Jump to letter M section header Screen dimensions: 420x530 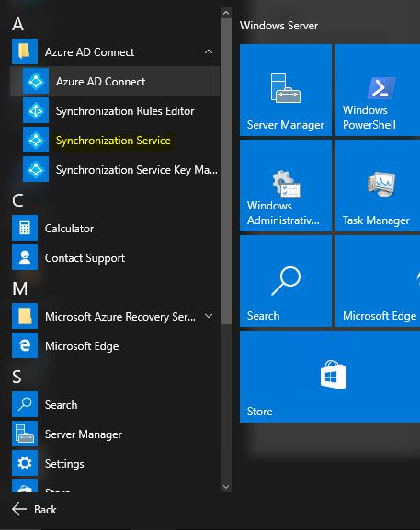click(19, 288)
